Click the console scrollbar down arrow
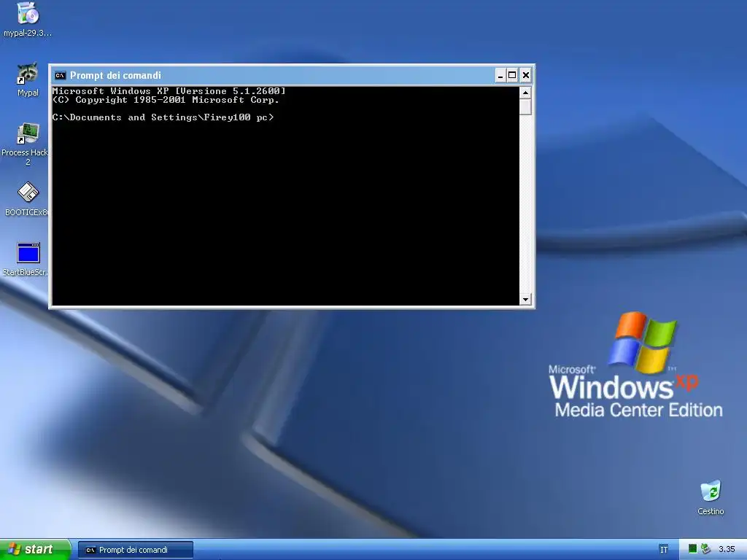The height and width of the screenshot is (560, 747). pyautogui.click(x=525, y=300)
